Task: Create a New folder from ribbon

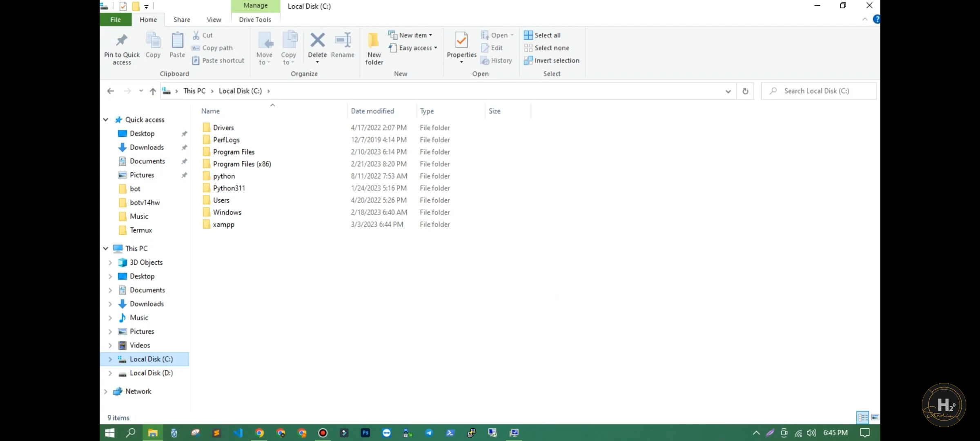Action: pos(374,48)
